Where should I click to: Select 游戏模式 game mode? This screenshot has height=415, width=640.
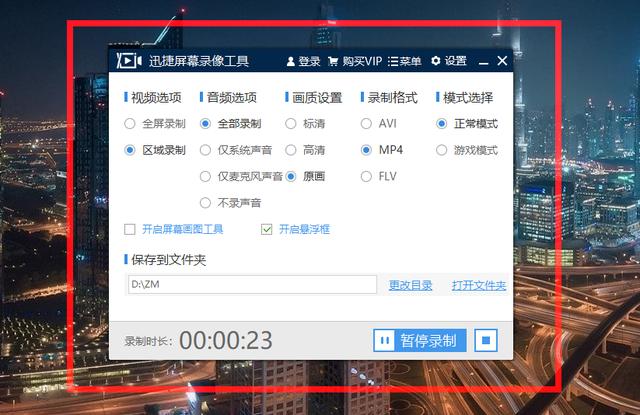click(467, 150)
